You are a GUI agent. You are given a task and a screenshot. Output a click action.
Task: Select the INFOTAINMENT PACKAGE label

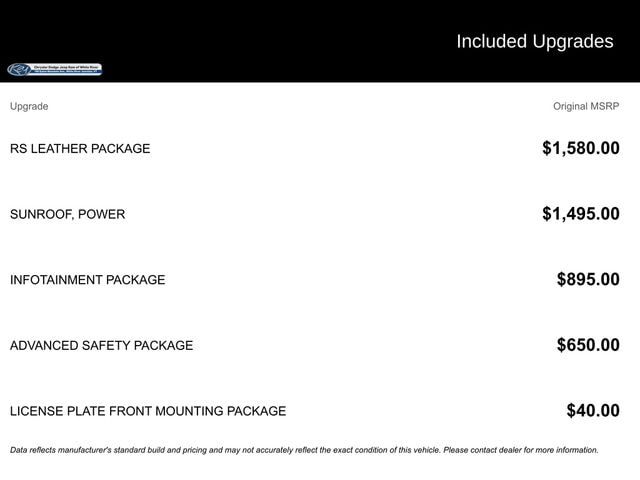[x=88, y=280]
